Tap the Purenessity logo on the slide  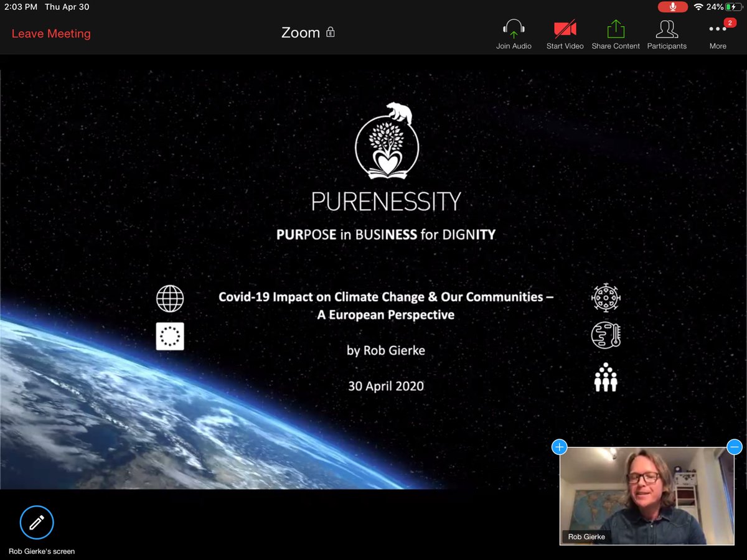click(386, 157)
